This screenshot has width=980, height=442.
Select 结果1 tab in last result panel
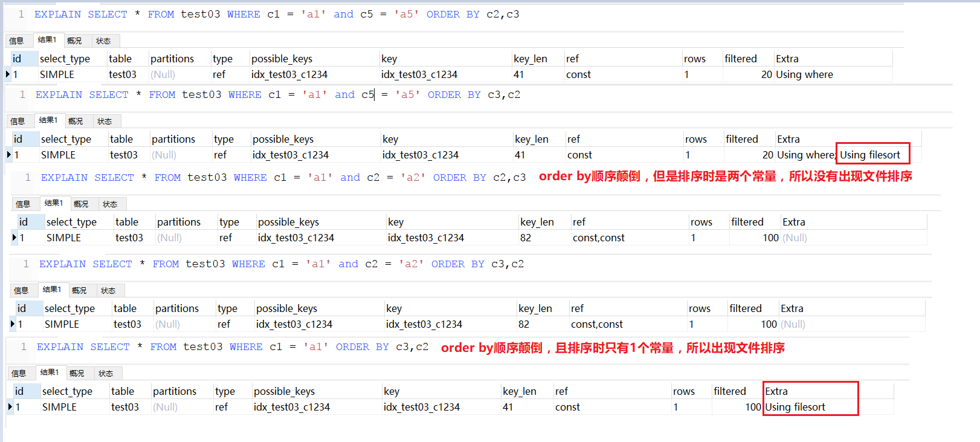click(50, 372)
